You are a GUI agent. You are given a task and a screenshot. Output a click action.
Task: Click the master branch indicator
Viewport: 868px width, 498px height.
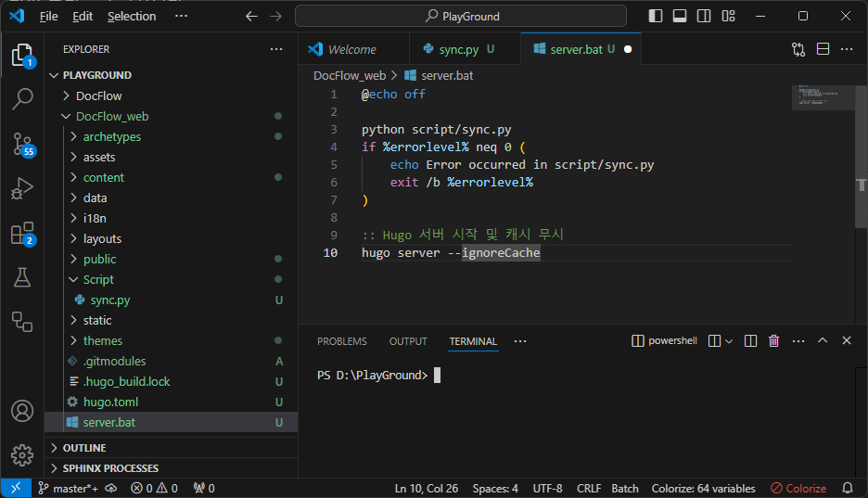pyautogui.click(x=68, y=488)
